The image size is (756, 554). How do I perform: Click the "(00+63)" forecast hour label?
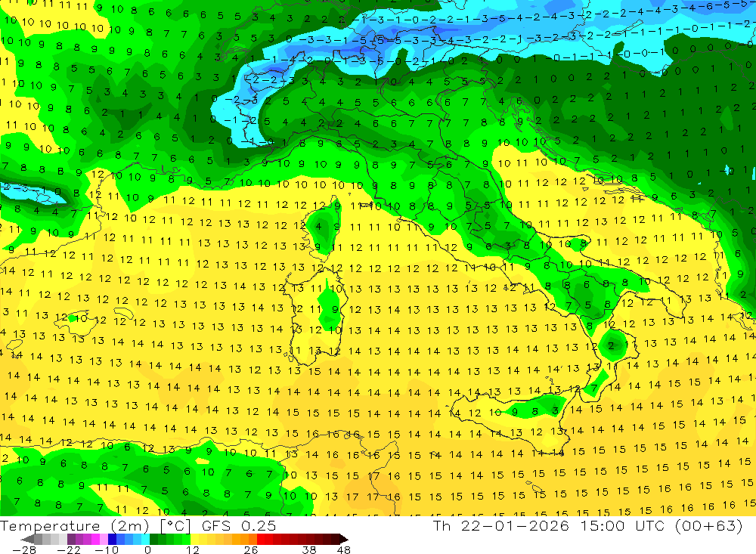709,525
